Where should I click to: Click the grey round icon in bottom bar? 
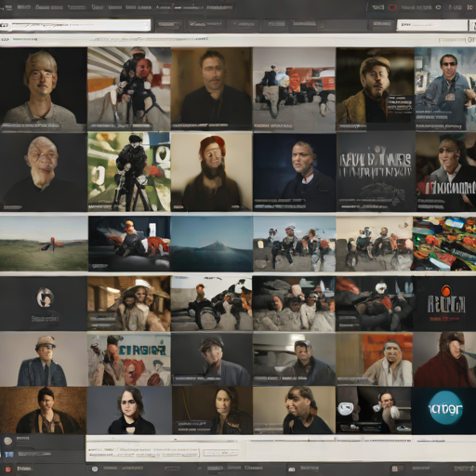click(95, 469)
